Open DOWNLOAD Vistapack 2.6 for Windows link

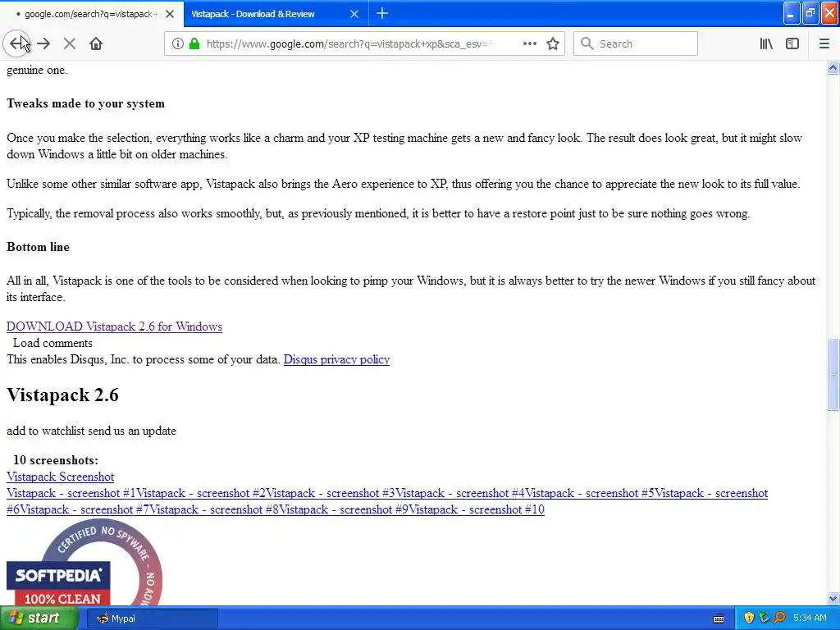[114, 326]
